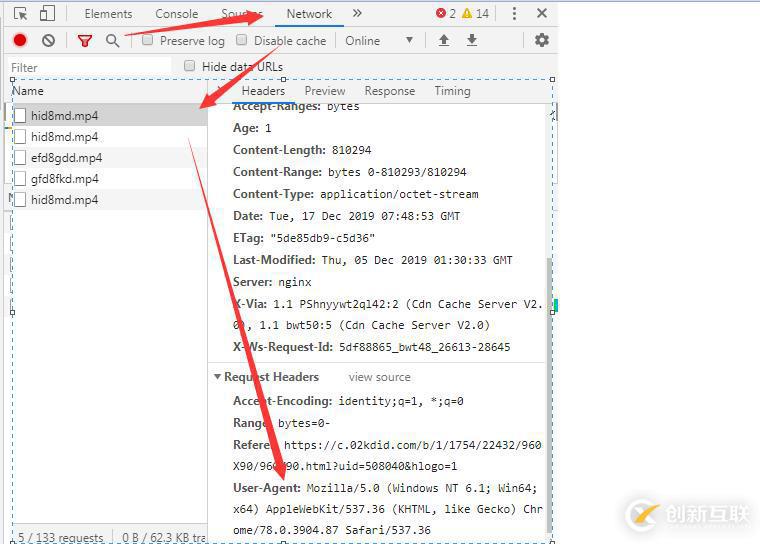Click the ETag value text

point(322,238)
